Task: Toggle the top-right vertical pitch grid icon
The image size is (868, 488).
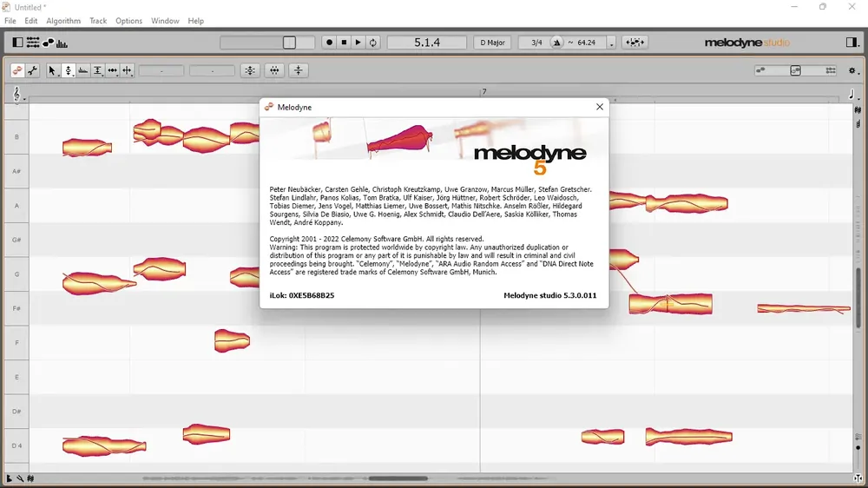Action: point(858,110)
